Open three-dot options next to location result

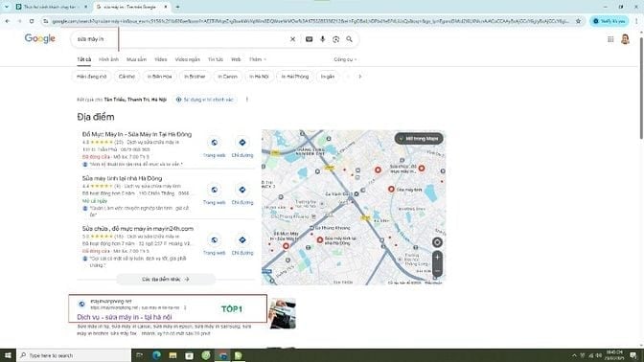(247, 100)
